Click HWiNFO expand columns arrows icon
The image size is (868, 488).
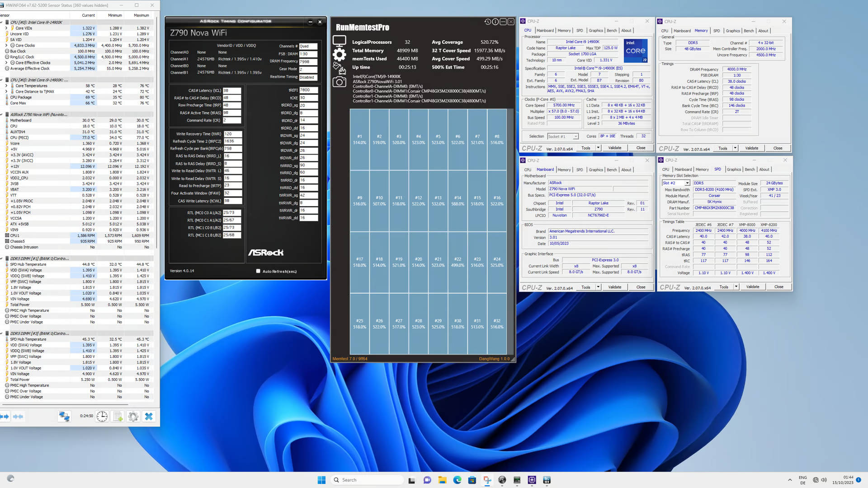click(x=5, y=416)
